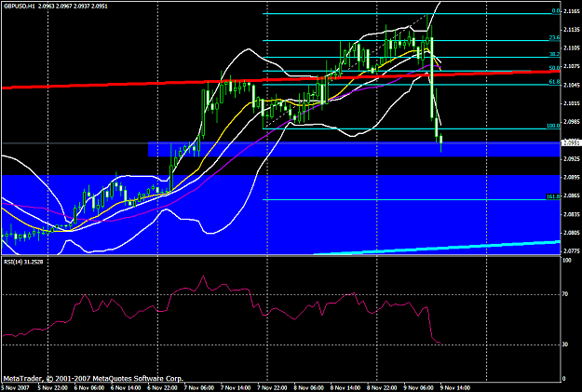Click the 5 Nov 22:00 time label

pyautogui.click(x=52, y=388)
